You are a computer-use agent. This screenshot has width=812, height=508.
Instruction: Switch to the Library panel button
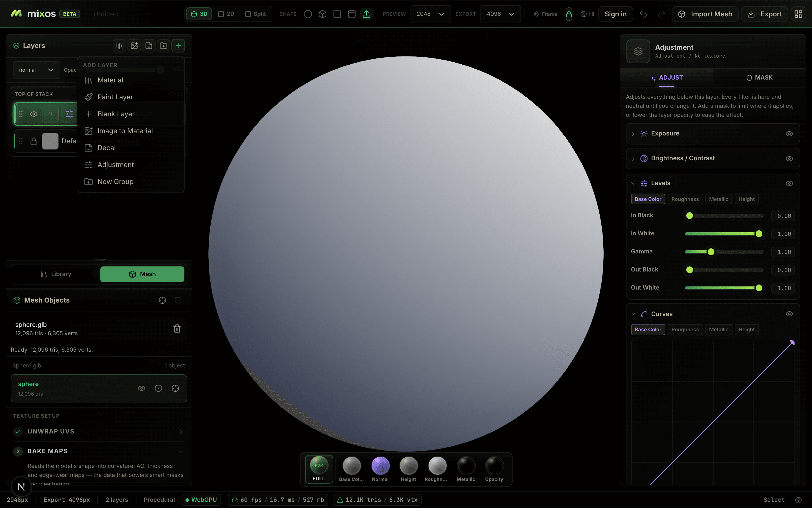tap(56, 274)
